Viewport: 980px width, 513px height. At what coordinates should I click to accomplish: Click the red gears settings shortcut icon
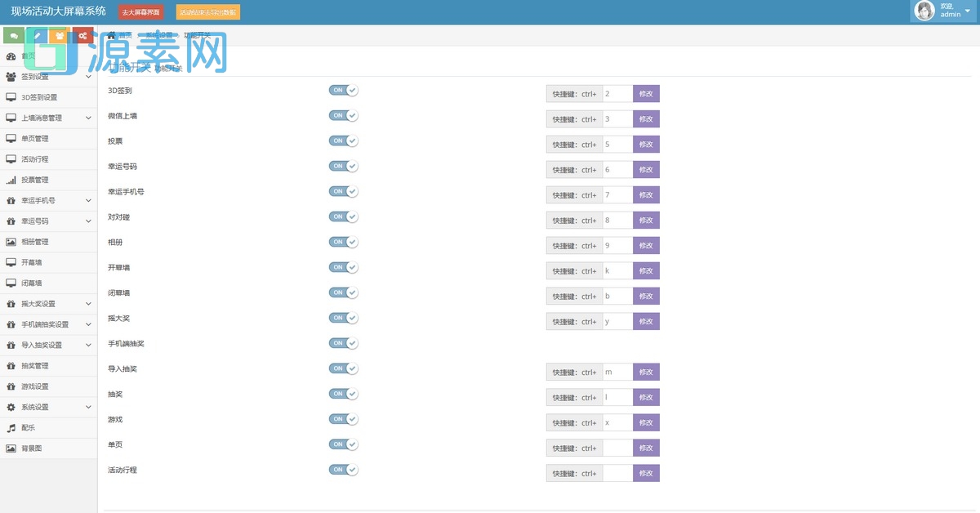tap(82, 36)
